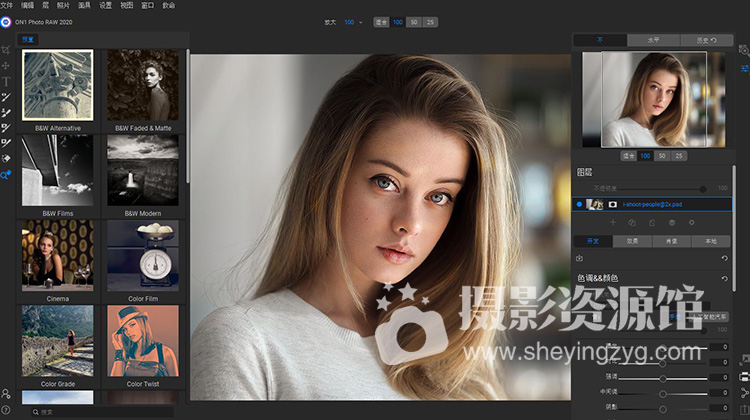Click the add layer plus icon

coord(613,222)
